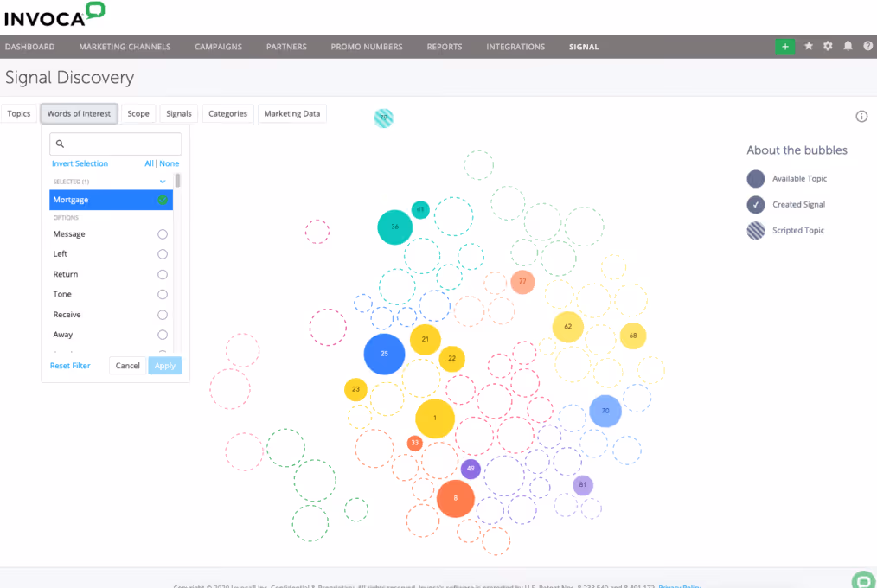Image resolution: width=877 pixels, height=588 pixels.
Task: Select blue bubble numbered 70
Action: coord(605,411)
